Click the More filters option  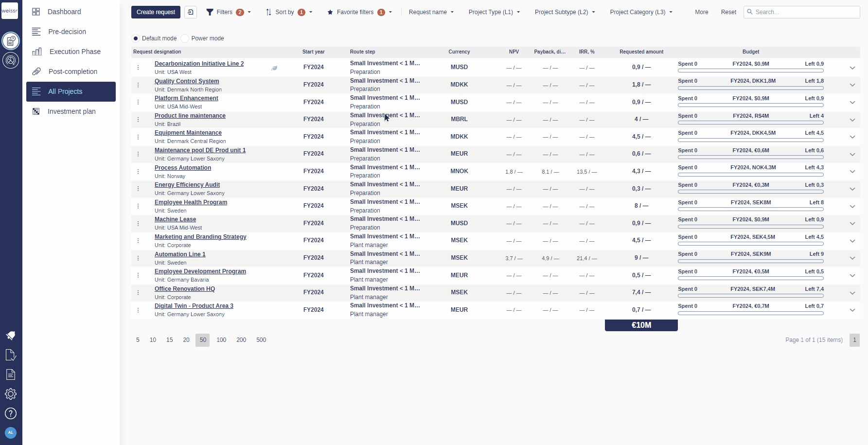(701, 12)
